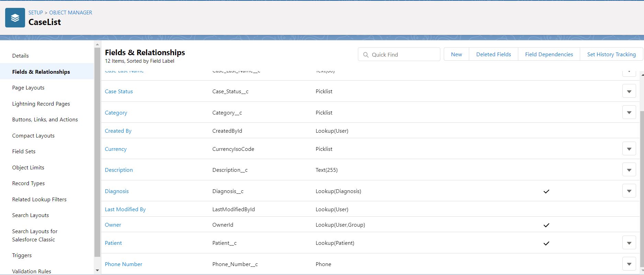Click the indexed checkmark in Owner row

(546, 225)
